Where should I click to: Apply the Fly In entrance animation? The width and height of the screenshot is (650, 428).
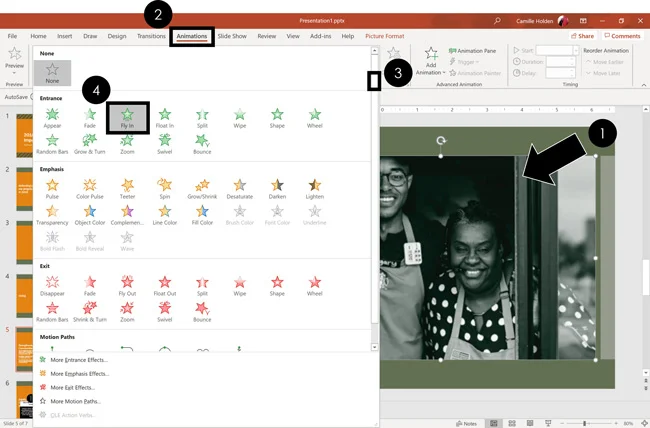tap(127, 118)
